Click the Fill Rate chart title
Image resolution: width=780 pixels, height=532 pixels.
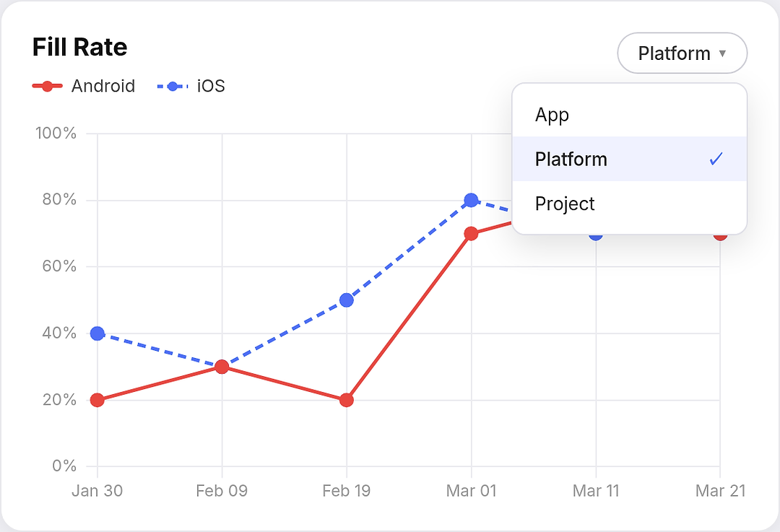79,47
